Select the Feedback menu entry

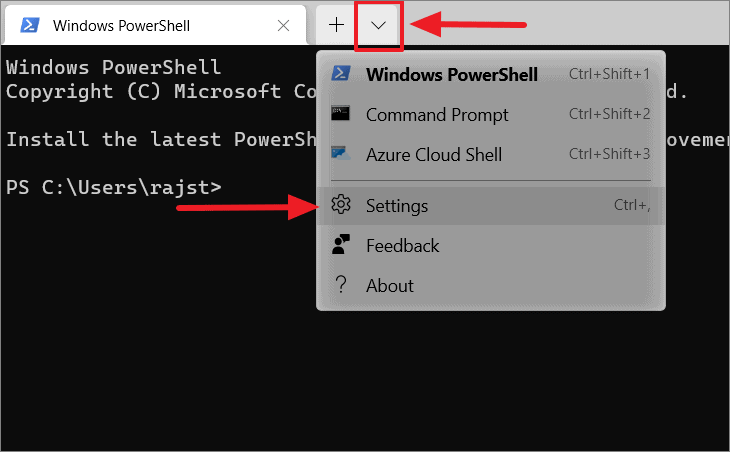click(x=491, y=246)
